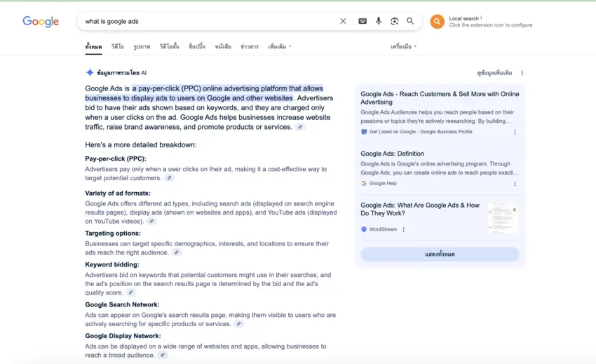This screenshot has height=364, width=596.
Task: Click the 'Variety of ad formats:' heading
Action: pos(118,193)
